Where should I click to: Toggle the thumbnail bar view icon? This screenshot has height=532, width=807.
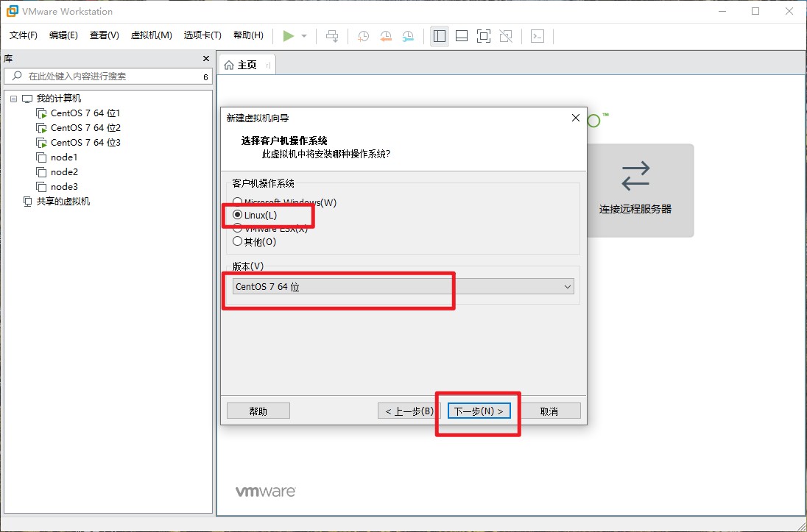coord(462,35)
